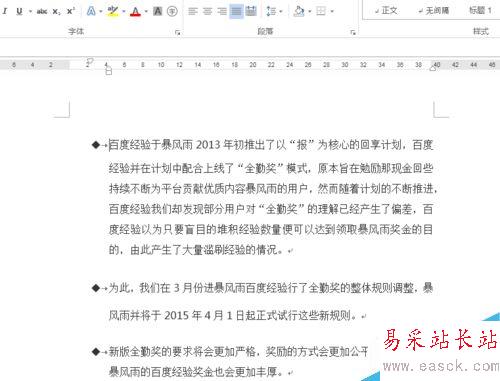Viewport: 500px width, 381px height.
Task: Open the line spacing dropdown arrow
Action: click(281, 12)
